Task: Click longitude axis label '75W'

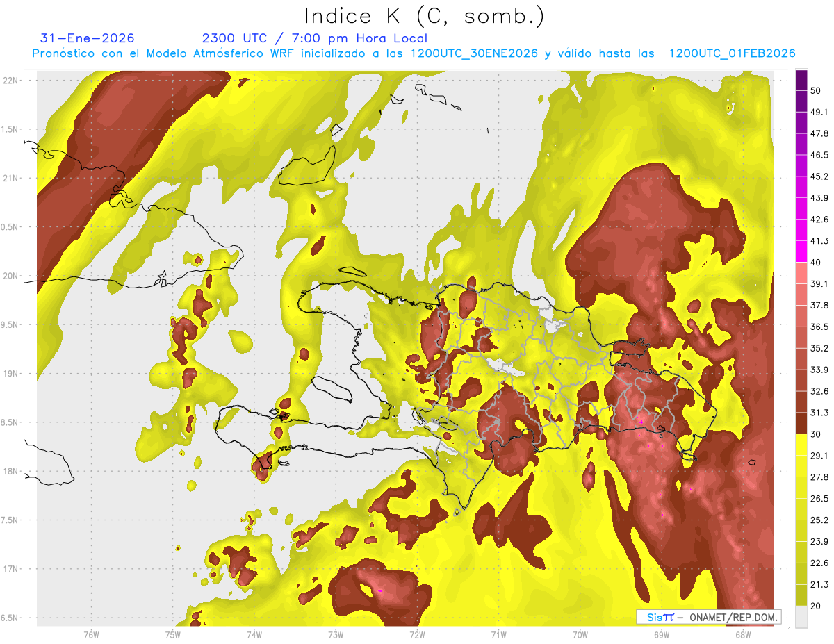Action: [172, 634]
